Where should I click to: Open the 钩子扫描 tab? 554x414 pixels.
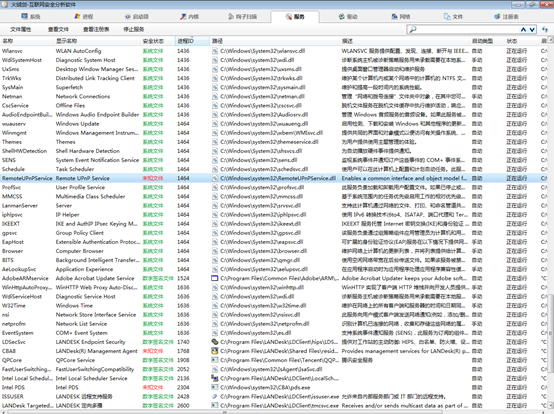pos(242,17)
